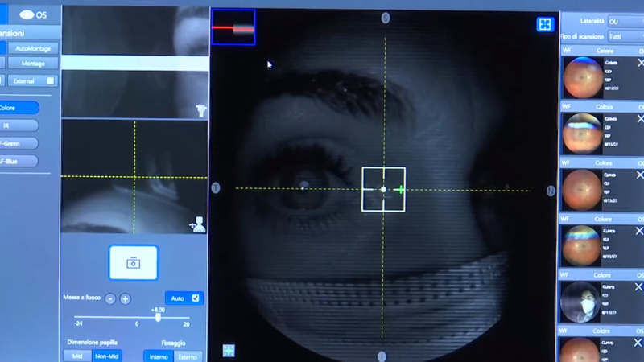
Task: Toggle the Auto focus checkbox
Action: pyautogui.click(x=196, y=298)
